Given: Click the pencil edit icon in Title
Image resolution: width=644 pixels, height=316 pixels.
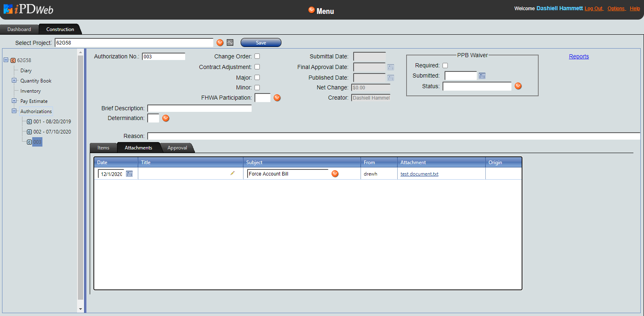Looking at the screenshot, I should (232, 173).
